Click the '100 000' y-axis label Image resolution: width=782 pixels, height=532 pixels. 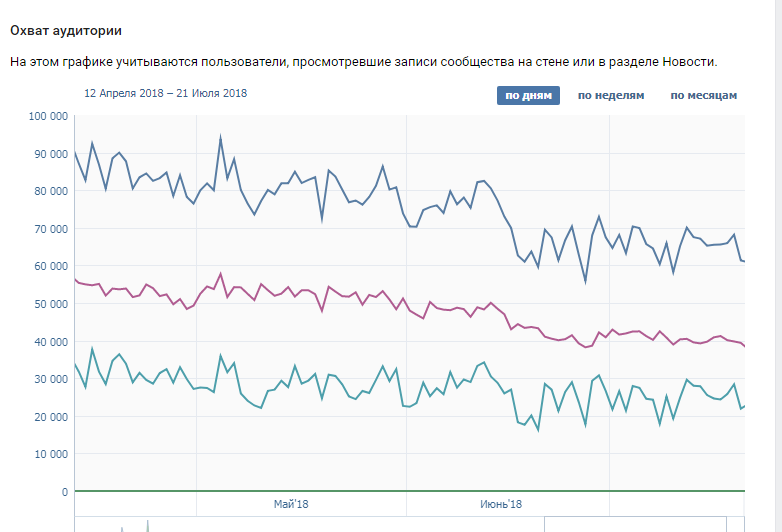[48, 116]
